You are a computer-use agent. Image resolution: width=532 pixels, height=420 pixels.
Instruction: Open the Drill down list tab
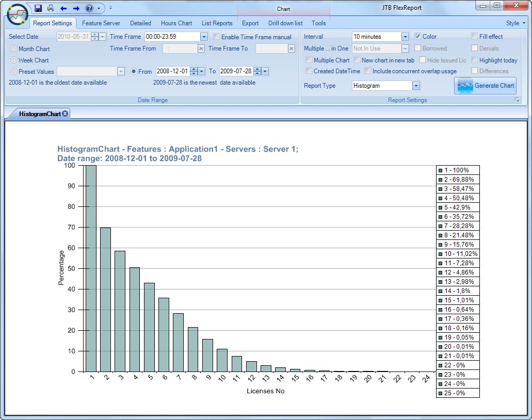[285, 23]
